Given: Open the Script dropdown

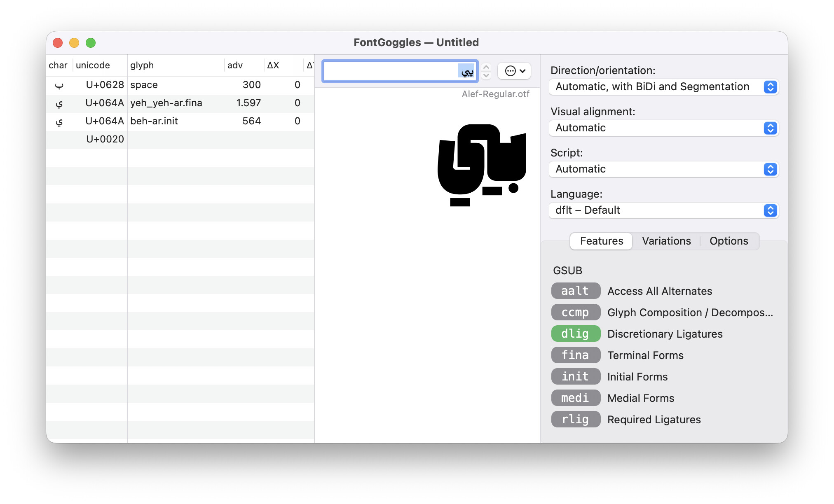Looking at the screenshot, I should point(663,169).
